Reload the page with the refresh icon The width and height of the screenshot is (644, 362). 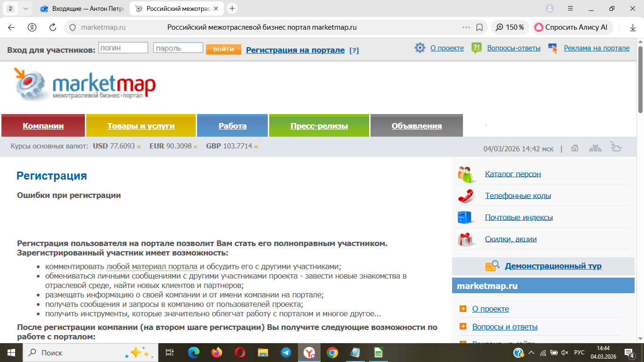(53, 27)
